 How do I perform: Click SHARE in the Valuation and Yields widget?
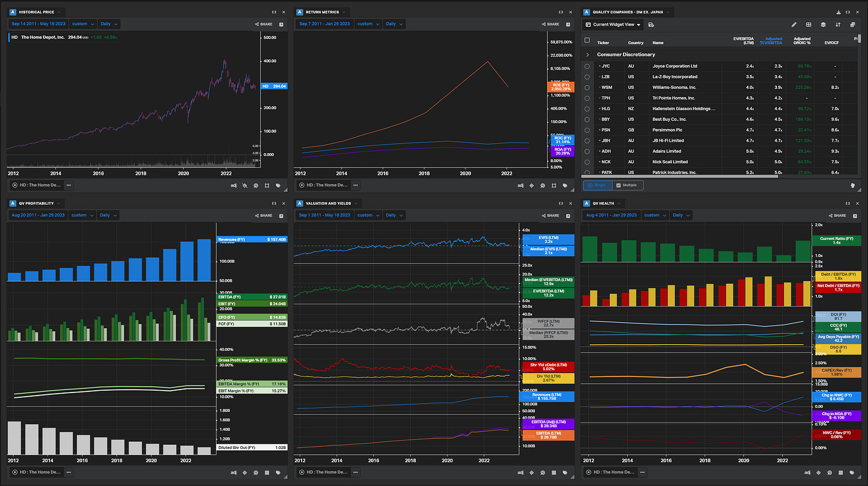550,215
